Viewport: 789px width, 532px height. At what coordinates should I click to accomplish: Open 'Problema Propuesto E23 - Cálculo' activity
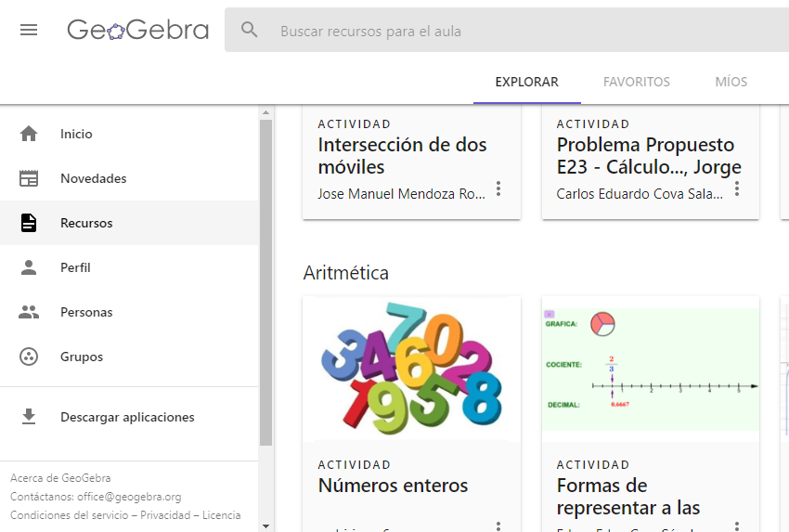649,156
